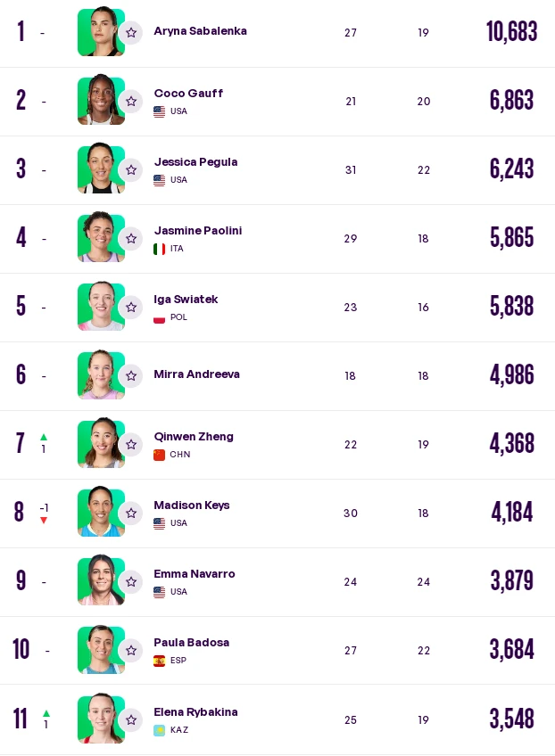The width and height of the screenshot is (555, 756).
Task: Toggle favorite star for Aryna Sabalenka
Action: click(131, 33)
